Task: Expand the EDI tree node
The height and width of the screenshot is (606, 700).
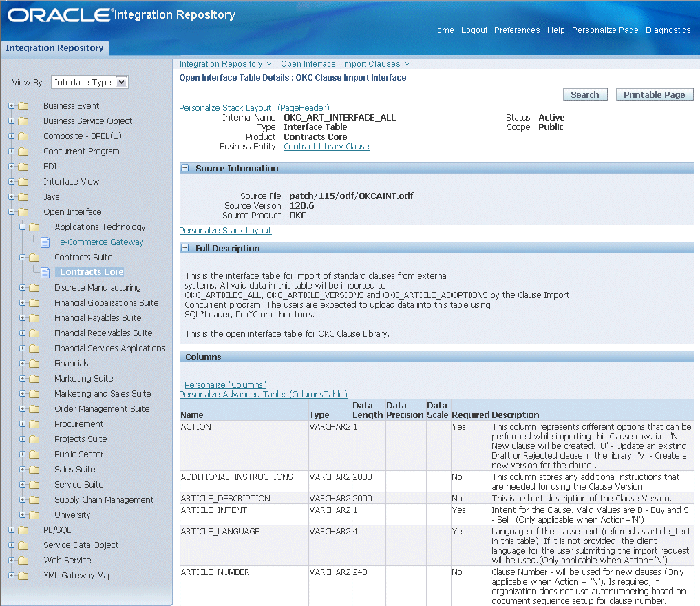Action: point(12,167)
